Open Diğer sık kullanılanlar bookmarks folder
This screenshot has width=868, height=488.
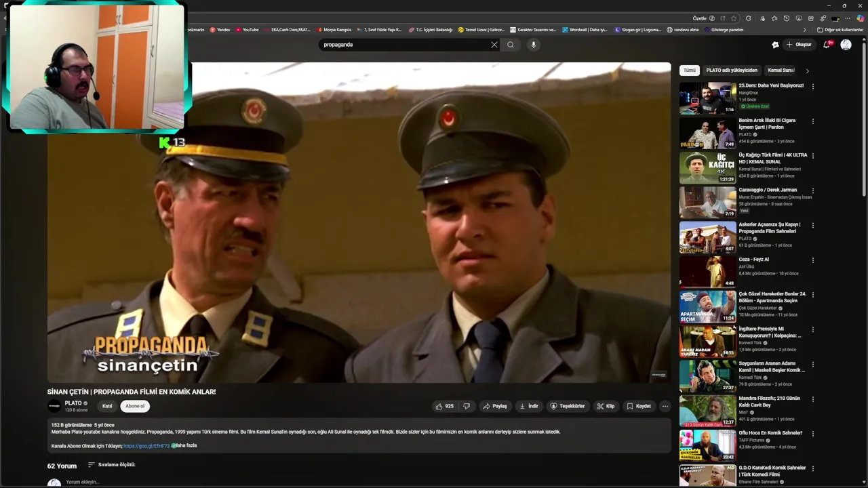(x=840, y=30)
